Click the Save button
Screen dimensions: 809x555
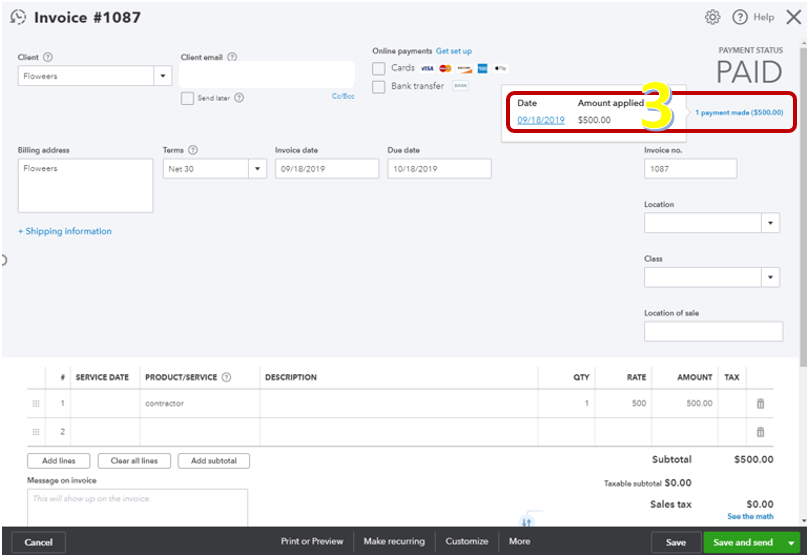click(676, 542)
